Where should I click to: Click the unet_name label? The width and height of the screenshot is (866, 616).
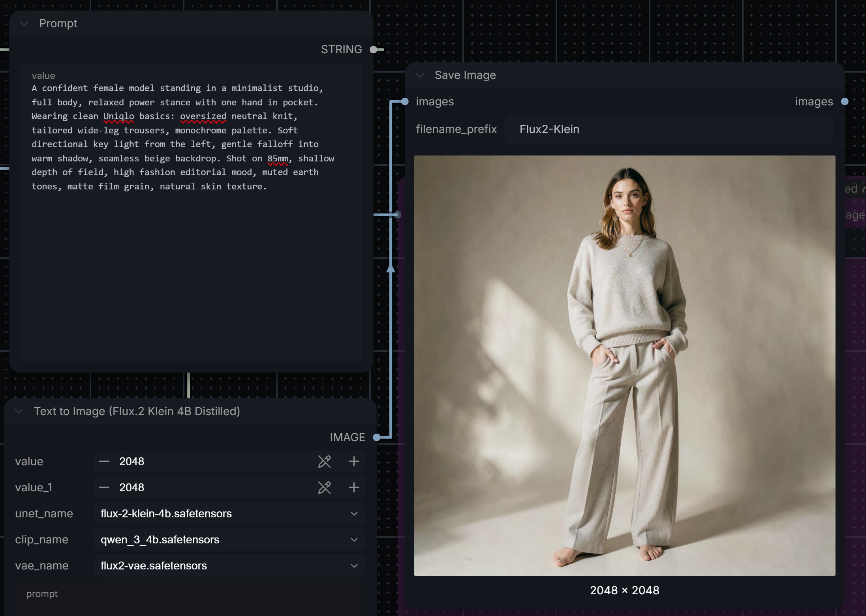click(x=44, y=513)
